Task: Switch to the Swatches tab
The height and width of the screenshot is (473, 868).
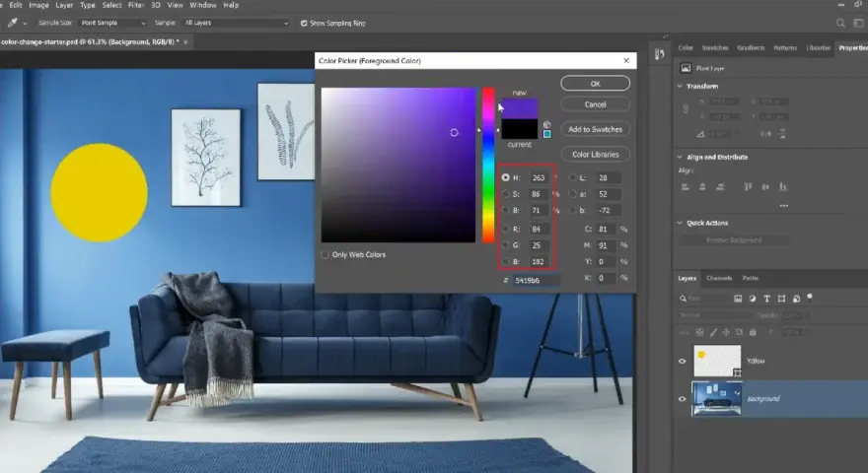Action: pos(715,48)
